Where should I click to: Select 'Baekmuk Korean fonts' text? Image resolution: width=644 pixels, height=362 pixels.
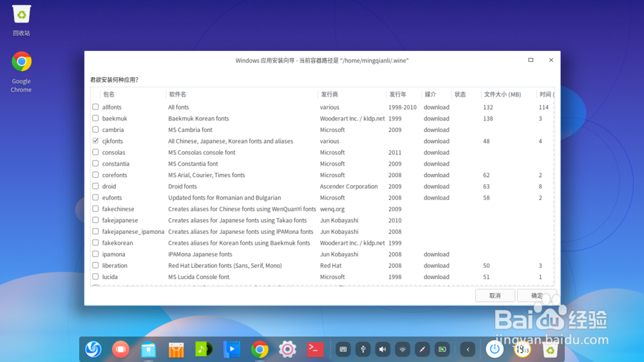(x=198, y=119)
